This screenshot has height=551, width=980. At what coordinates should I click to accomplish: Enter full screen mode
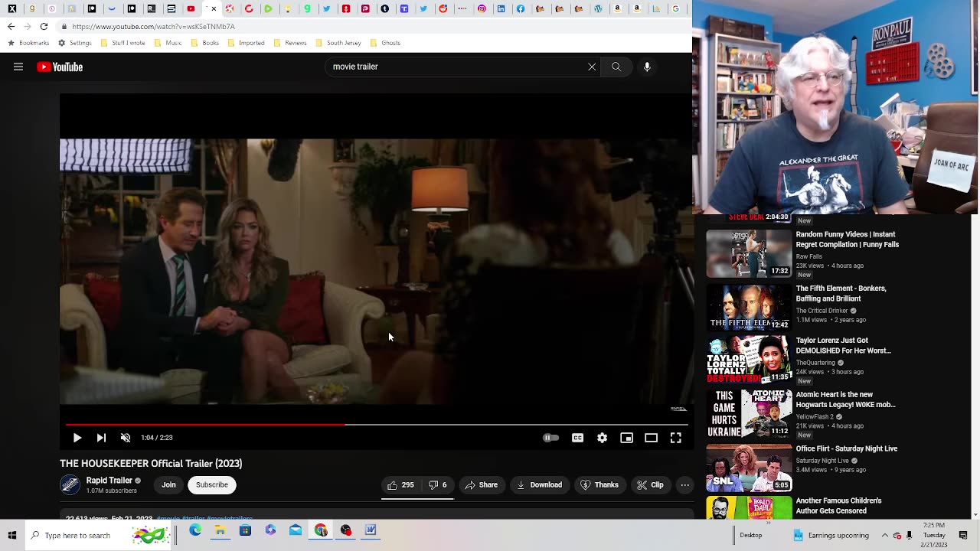[x=675, y=438]
